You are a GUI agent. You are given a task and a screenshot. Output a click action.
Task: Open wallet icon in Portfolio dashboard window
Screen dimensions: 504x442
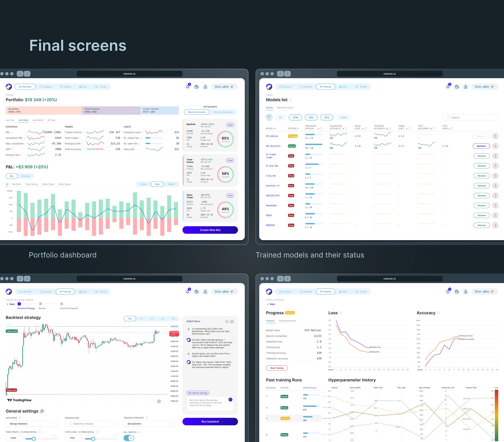197,86
